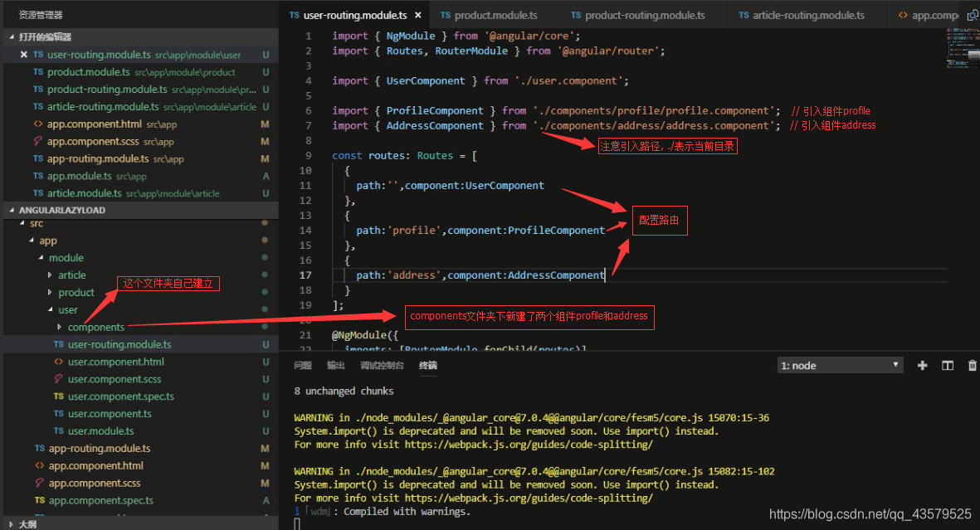
Task: Open the problems panel tab 问题
Action: tap(303, 366)
